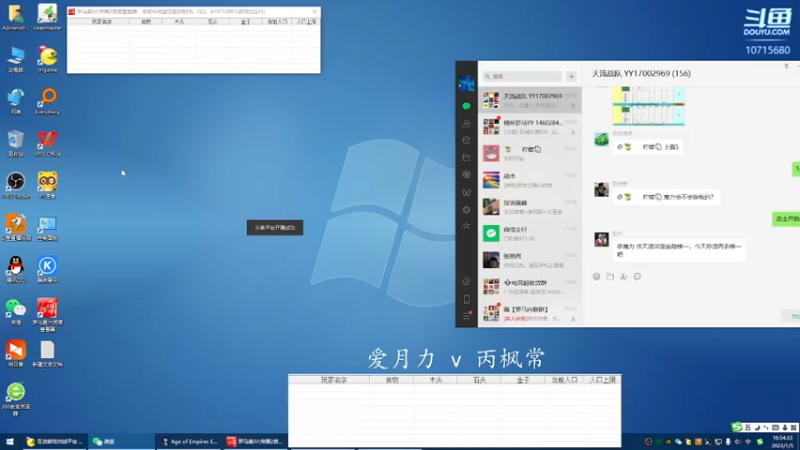Open WeChat favorites cube icon in sidebar
This screenshot has height=450, width=800.
coord(466,140)
